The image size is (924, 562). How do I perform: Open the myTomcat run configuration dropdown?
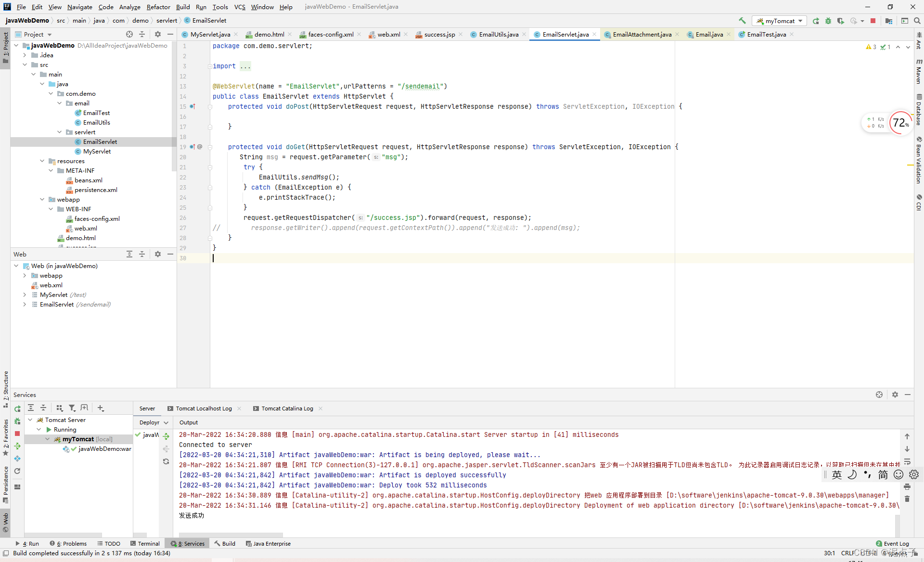point(780,21)
